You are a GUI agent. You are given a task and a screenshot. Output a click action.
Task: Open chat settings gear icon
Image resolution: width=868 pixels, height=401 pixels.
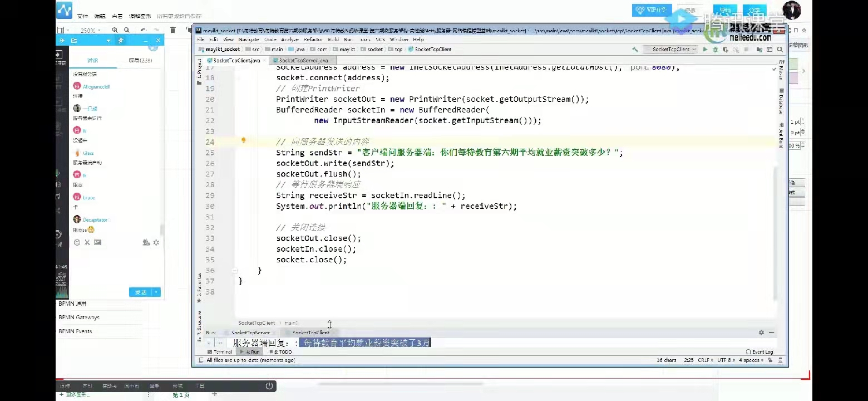click(x=156, y=242)
